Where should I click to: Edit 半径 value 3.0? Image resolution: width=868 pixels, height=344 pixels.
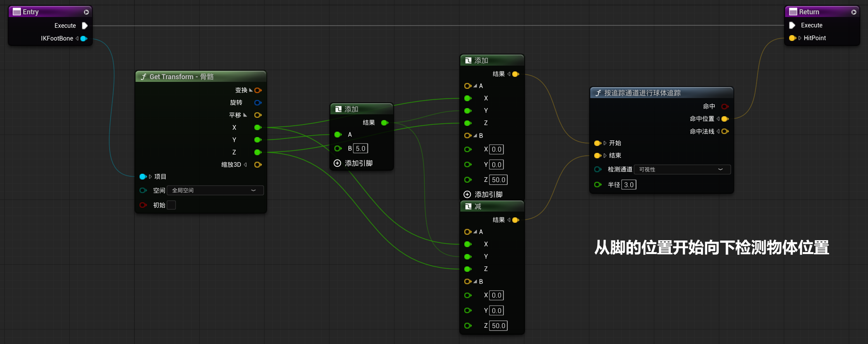pyautogui.click(x=629, y=185)
